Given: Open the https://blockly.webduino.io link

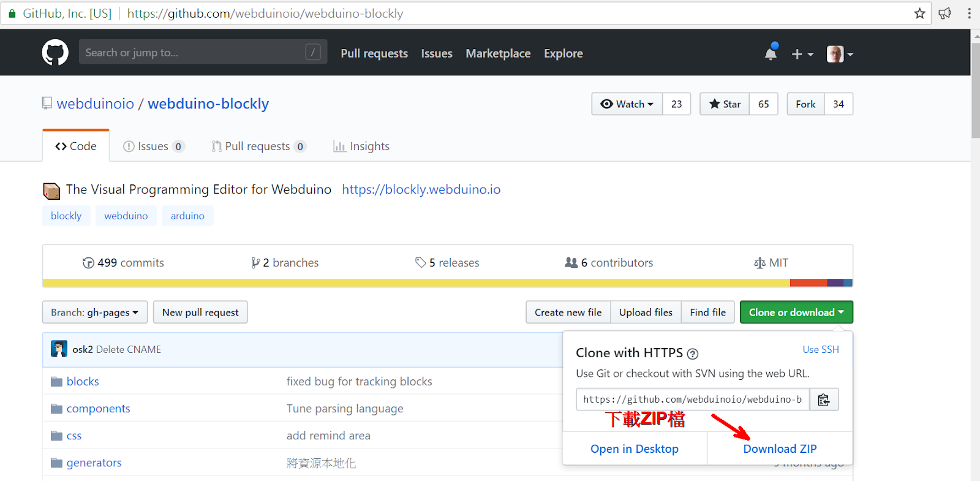Looking at the screenshot, I should coord(421,189).
